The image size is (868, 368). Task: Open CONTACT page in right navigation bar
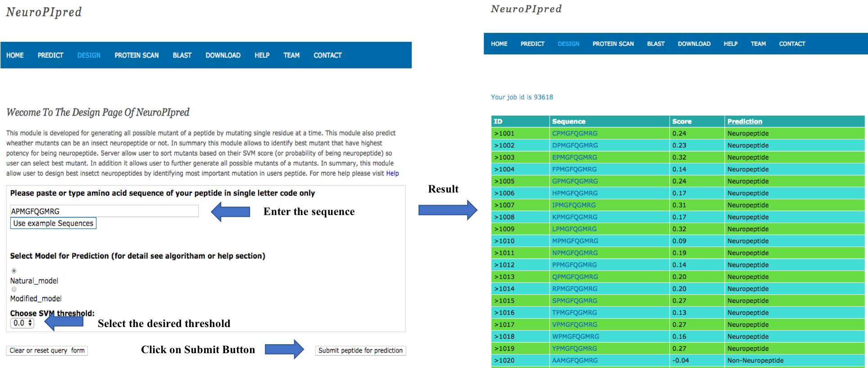click(792, 44)
